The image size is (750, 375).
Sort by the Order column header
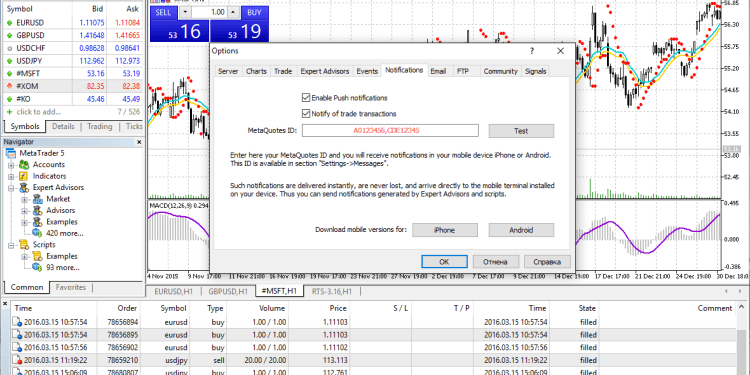(x=119, y=309)
